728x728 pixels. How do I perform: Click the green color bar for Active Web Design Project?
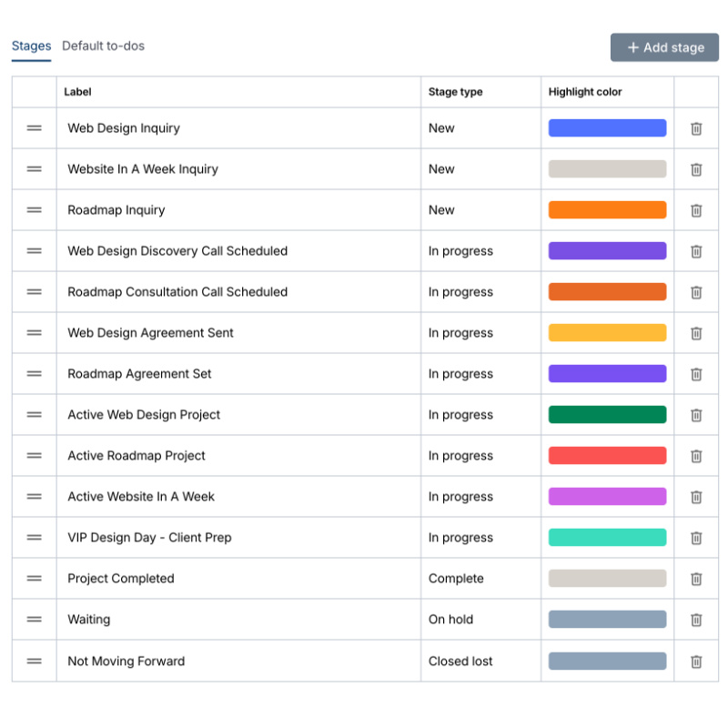(607, 415)
